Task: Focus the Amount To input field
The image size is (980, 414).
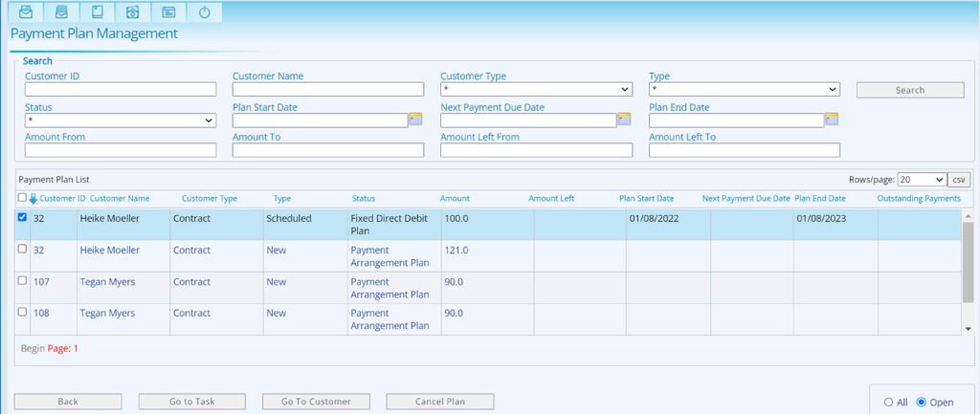Action: click(x=328, y=150)
